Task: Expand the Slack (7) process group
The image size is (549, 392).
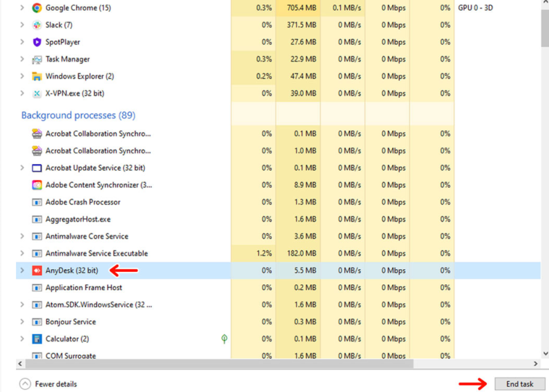Action: [22, 25]
